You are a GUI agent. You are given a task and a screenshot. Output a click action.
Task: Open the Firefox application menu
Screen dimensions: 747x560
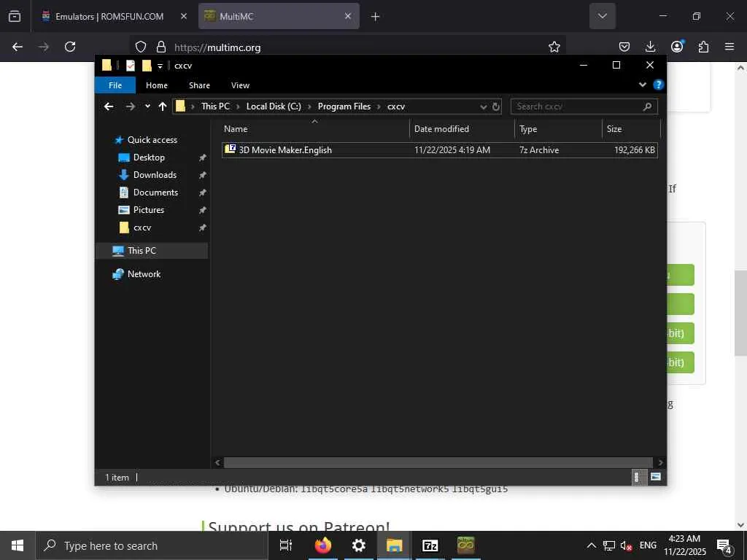click(729, 47)
